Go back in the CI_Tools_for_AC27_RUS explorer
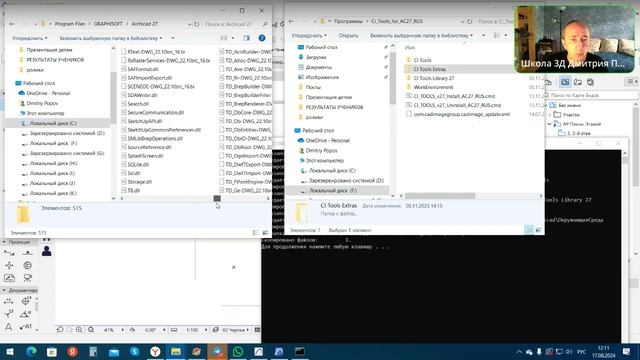640x360 pixels. point(291,21)
